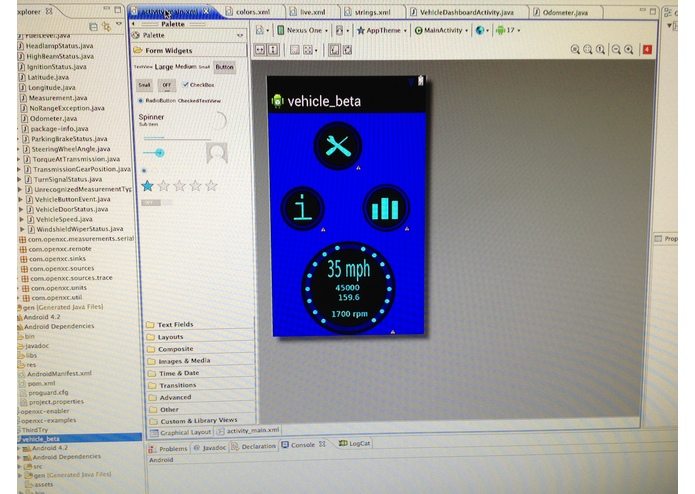Open the AppTheme theme dropdown
Image resolution: width=695 pixels, height=494 pixels.
pos(382,30)
